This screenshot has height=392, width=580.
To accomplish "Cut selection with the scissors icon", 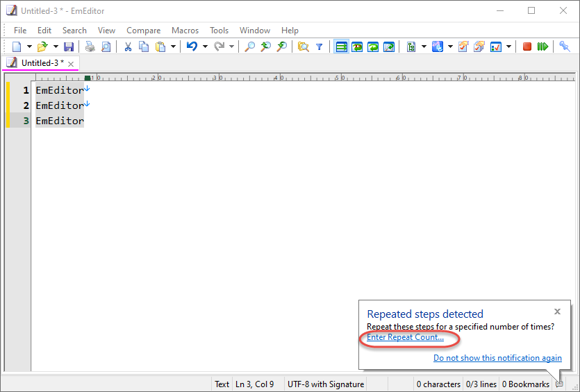I will coord(128,47).
